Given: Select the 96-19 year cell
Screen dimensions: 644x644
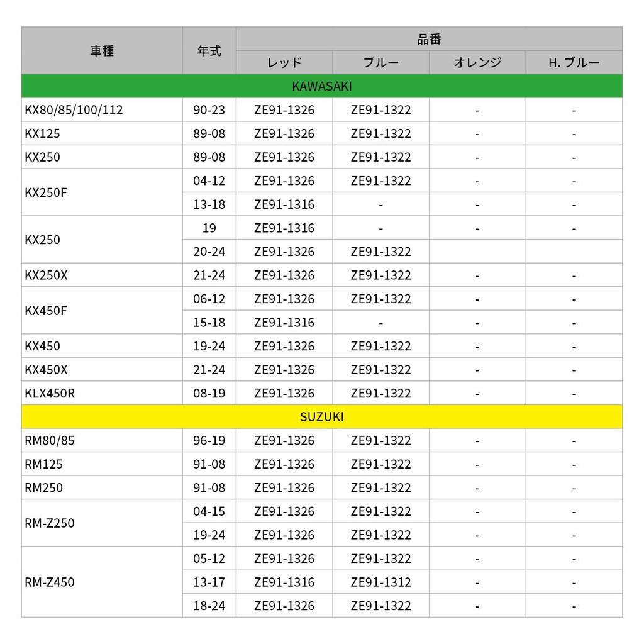Looking at the screenshot, I should tap(209, 441).
